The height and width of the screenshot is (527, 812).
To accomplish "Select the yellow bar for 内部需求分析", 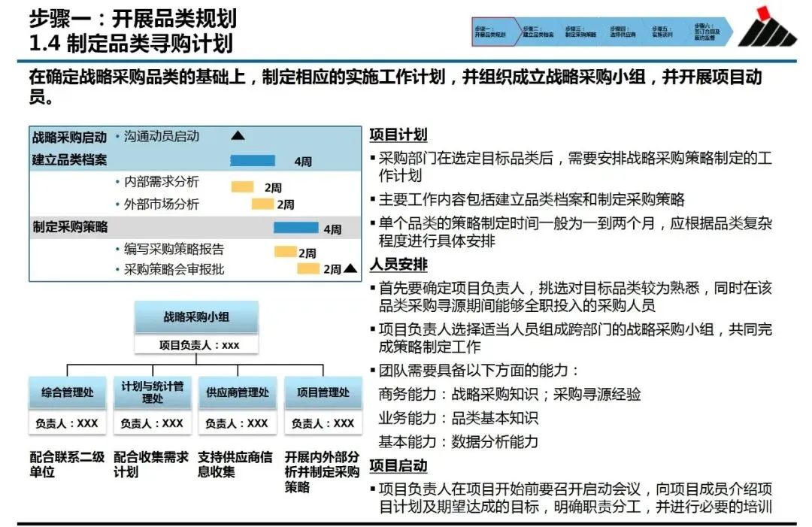I will click(x=242, y=186).
